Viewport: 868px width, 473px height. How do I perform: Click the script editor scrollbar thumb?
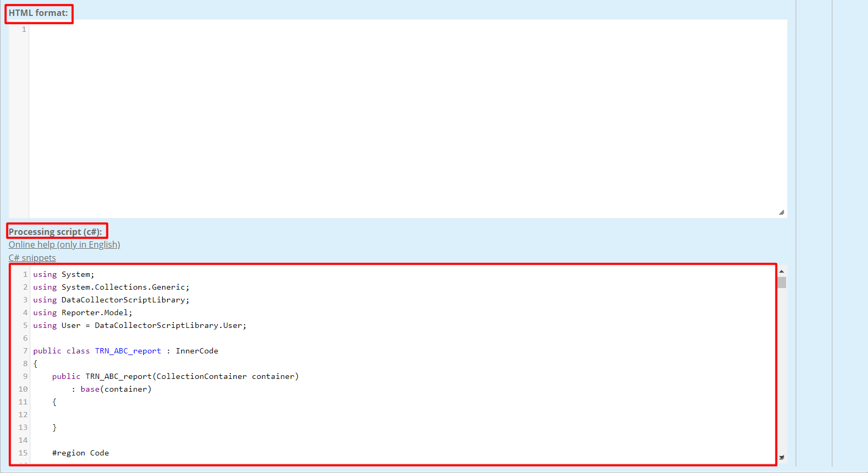point(781,282)
